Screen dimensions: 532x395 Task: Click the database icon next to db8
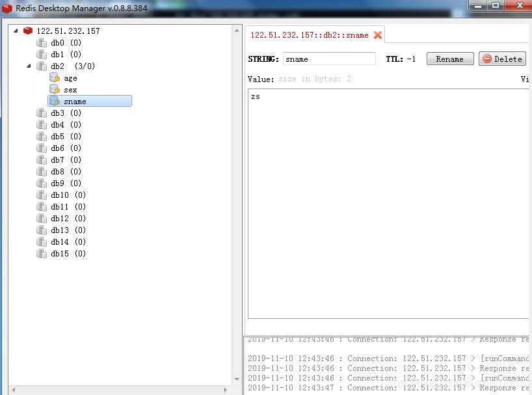pyautogui.click(x=42, y=172)
